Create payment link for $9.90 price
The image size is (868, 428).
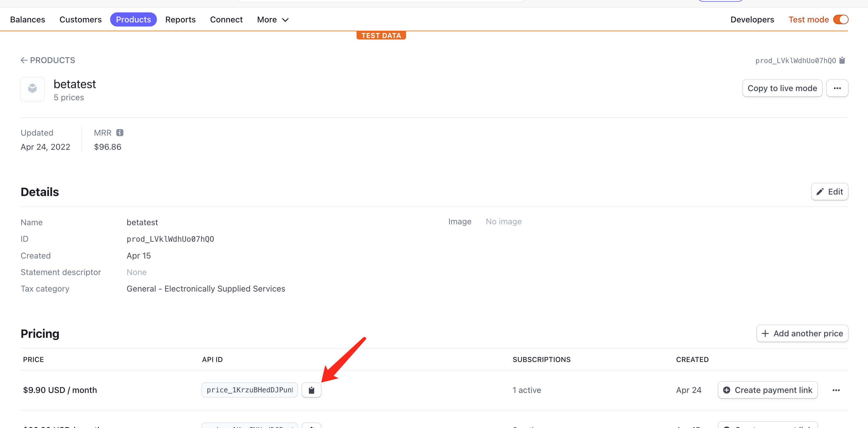coord(768,390)
